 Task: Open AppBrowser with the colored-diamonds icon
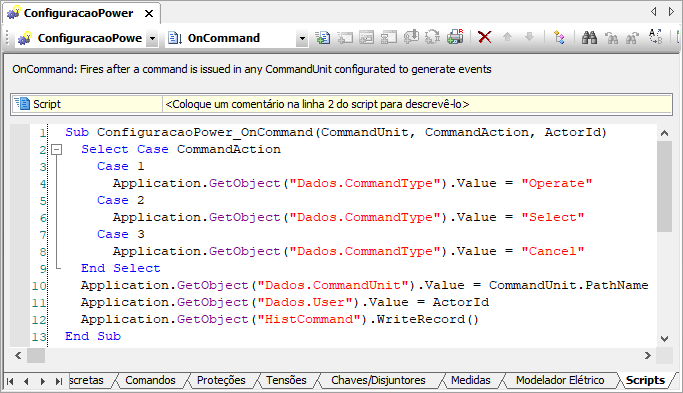click(559, 37)
